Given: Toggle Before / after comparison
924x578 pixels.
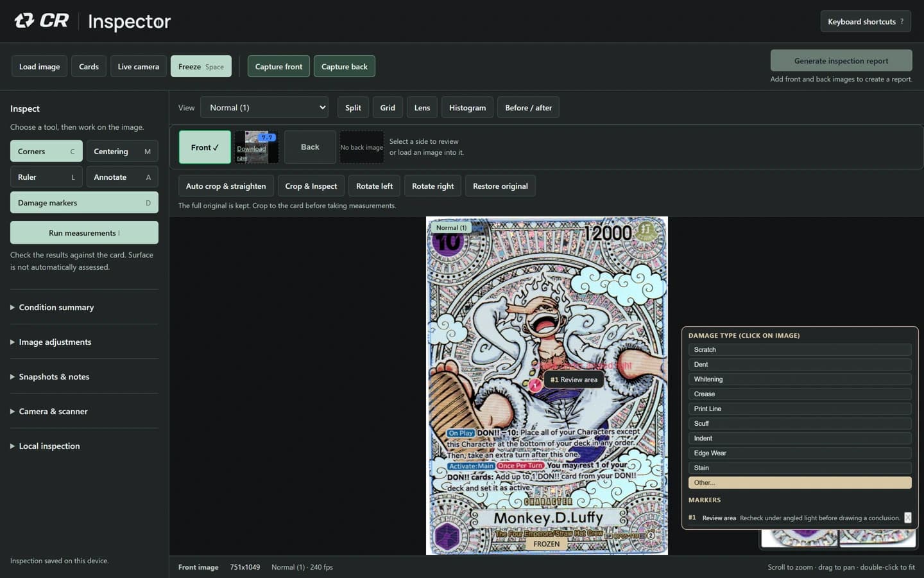Looking at the screenshot, I should (x=528, y=107).
